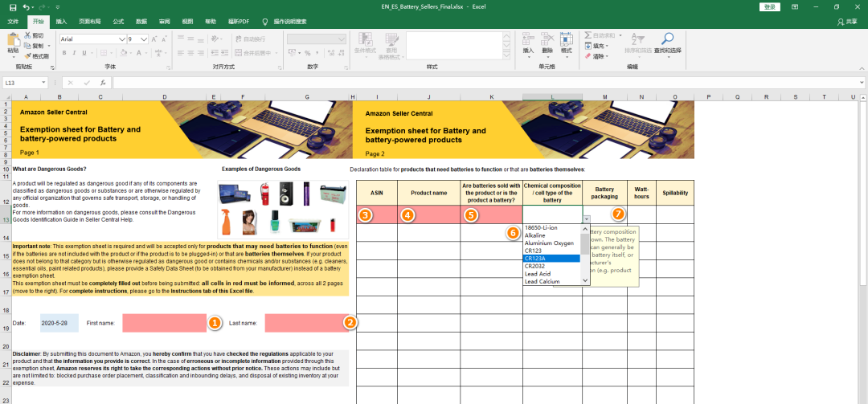Image resolution: width=868 pixels, height=404 pixels.
Task: Click the Insert cells icon
Action: pyautogui.click(x=528, y=39)
